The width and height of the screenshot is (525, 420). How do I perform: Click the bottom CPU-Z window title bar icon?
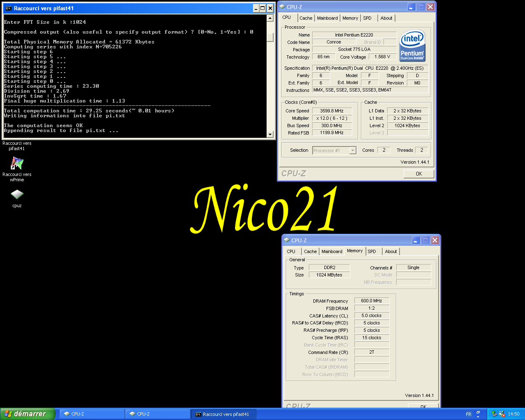point(287,240)
